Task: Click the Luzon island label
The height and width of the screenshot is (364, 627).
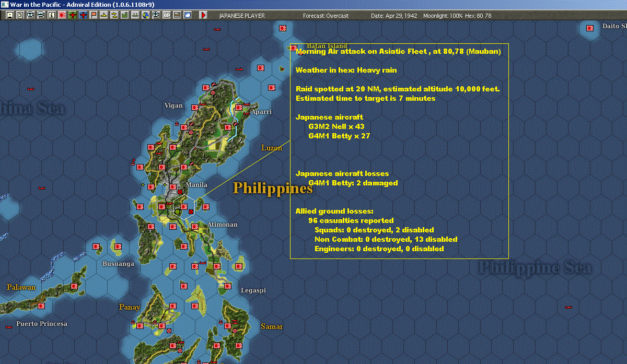Action: (272, 148)
